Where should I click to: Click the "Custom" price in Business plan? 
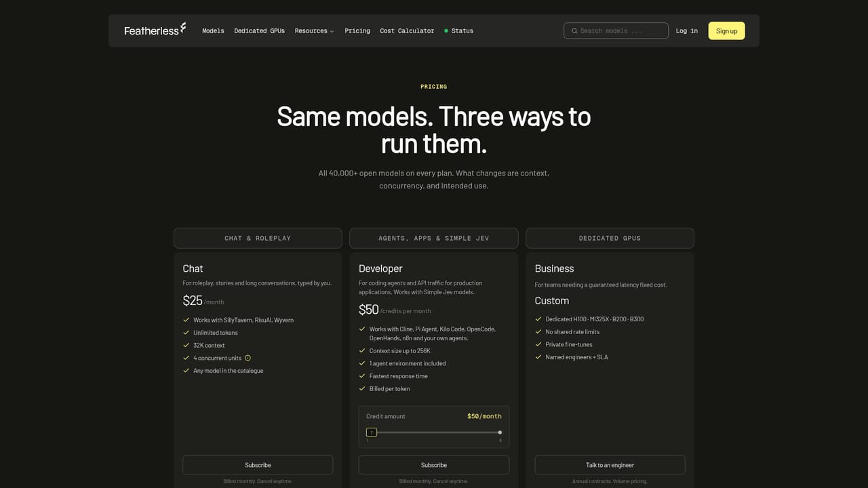coord(552,301)
